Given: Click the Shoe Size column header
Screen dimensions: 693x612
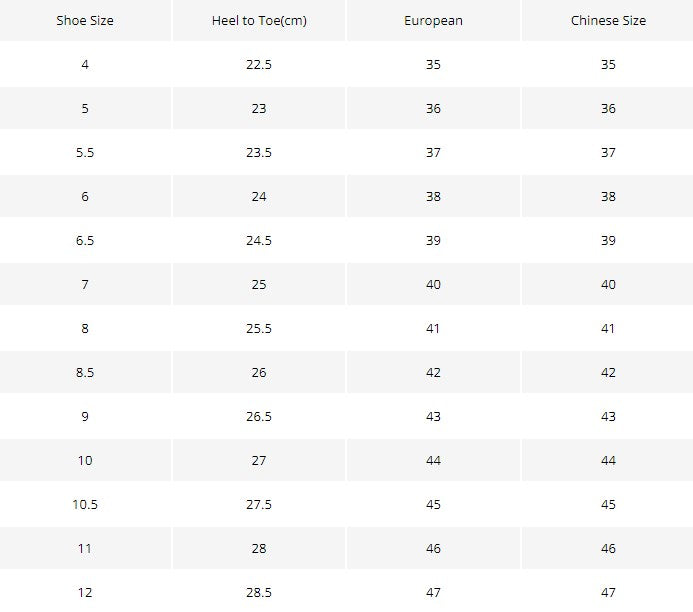Looking at the screenshot, I should tap(85, 20).
